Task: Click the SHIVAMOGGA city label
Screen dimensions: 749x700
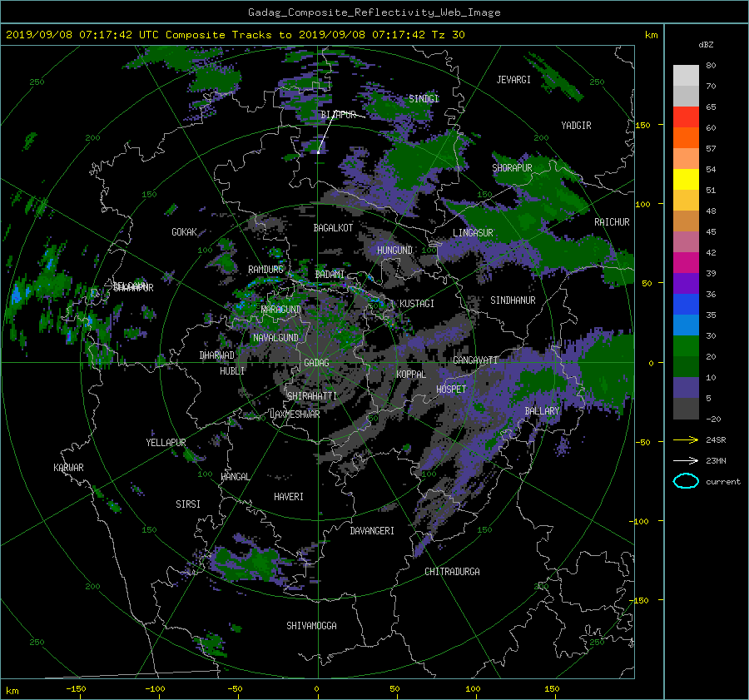Action: (311, 625)
